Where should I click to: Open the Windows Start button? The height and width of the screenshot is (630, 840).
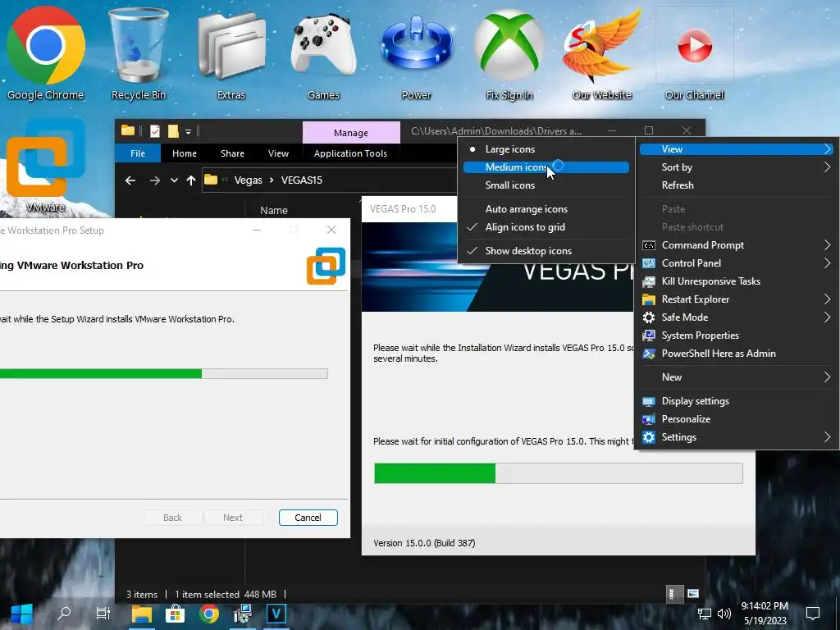tap(22, 614)
